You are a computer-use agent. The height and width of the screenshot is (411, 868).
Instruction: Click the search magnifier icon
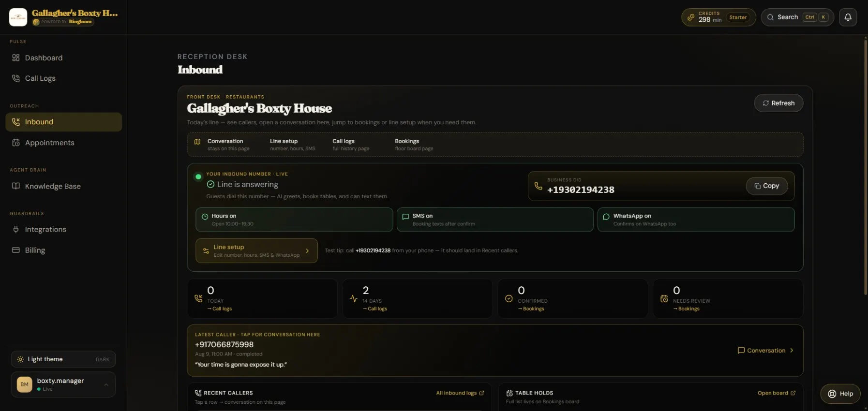(x=770, y=17)
